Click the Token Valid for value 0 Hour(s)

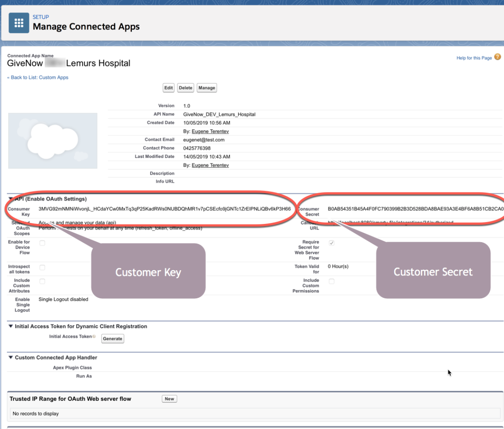tap(338, 266)
